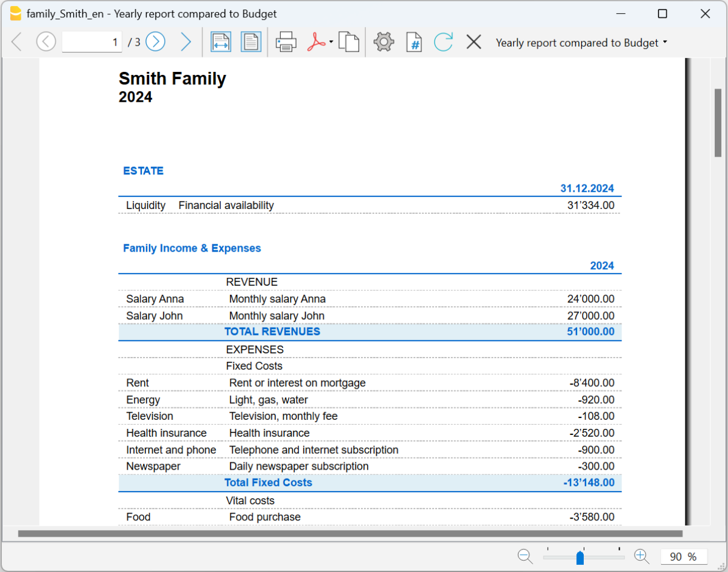This screenshot has width=728, height=572.
Task: Click the previous page circle button
Action: [x=46, y=42]
